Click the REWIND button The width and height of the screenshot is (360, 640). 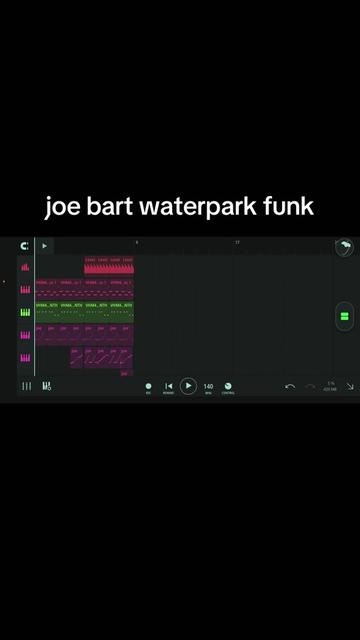click(x=168, y=388)
